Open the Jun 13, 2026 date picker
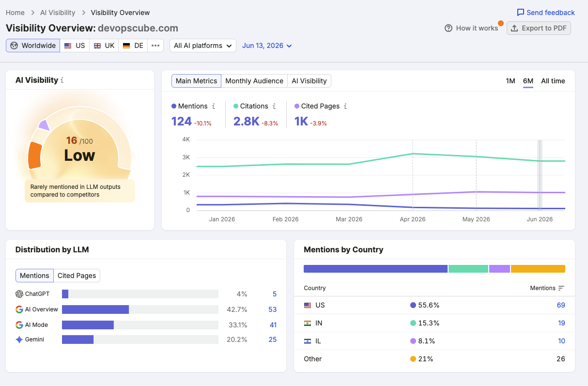Viewport: 588px width, 386px height. coord(267,46)
